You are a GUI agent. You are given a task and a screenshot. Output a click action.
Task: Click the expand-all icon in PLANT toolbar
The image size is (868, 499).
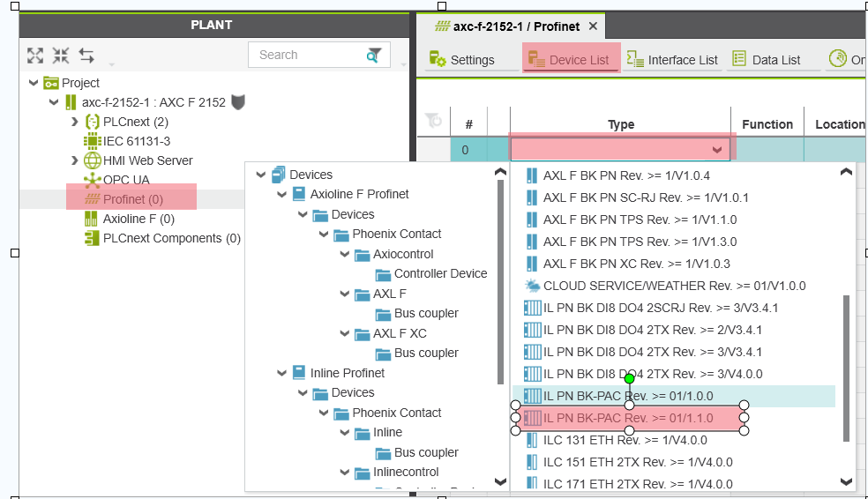(x=35, y=56)
